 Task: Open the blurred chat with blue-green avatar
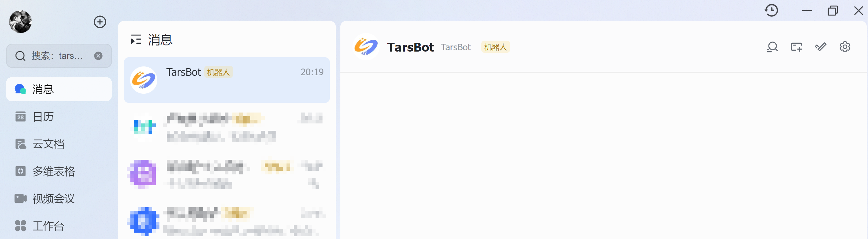227,128
